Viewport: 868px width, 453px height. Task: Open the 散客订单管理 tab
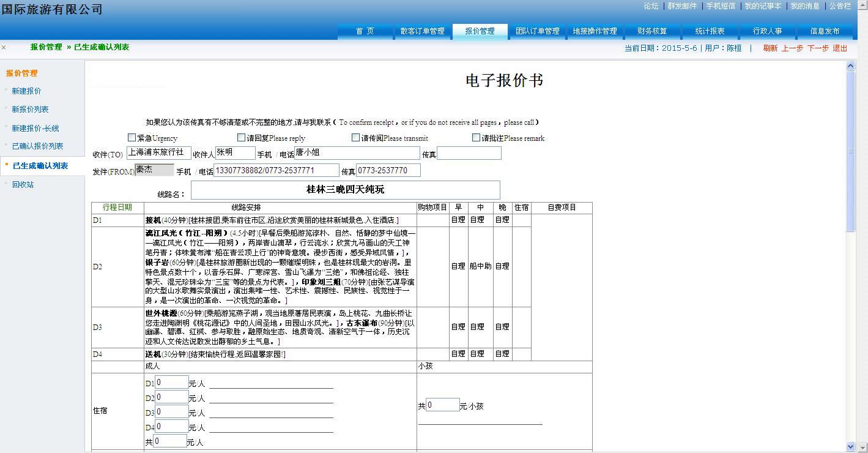[422, 31]
